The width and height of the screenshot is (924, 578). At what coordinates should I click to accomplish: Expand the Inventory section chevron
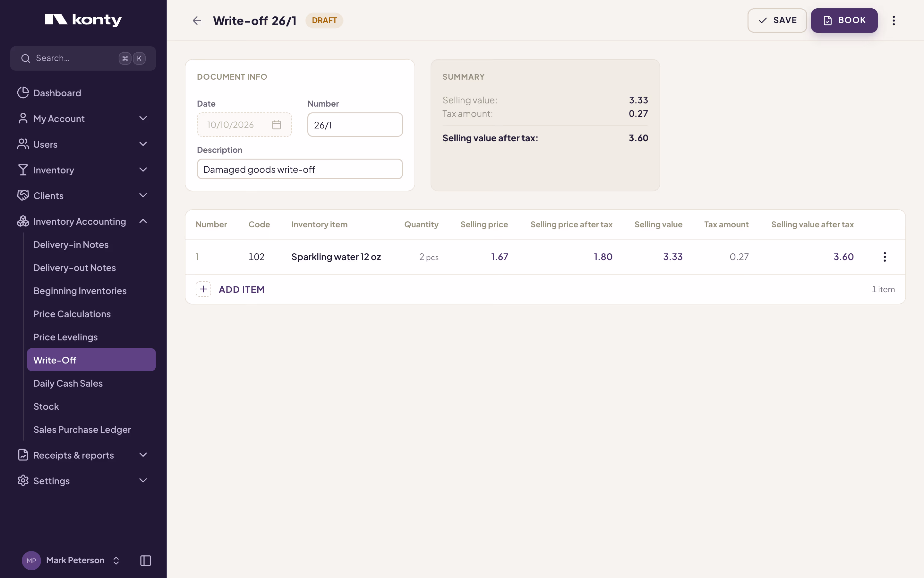143,170
